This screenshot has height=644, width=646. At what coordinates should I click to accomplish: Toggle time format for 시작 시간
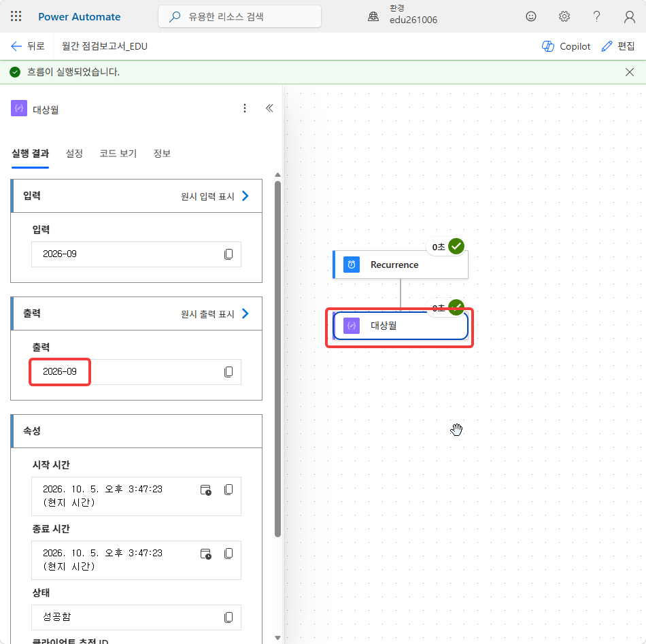click(x=205, y=490)
